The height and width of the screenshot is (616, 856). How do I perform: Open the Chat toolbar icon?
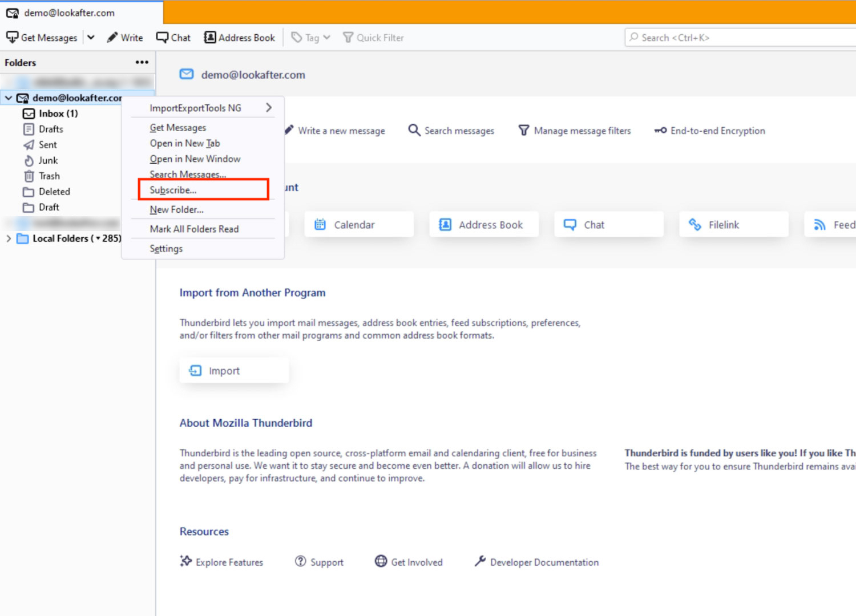click(x=163, y=38)
